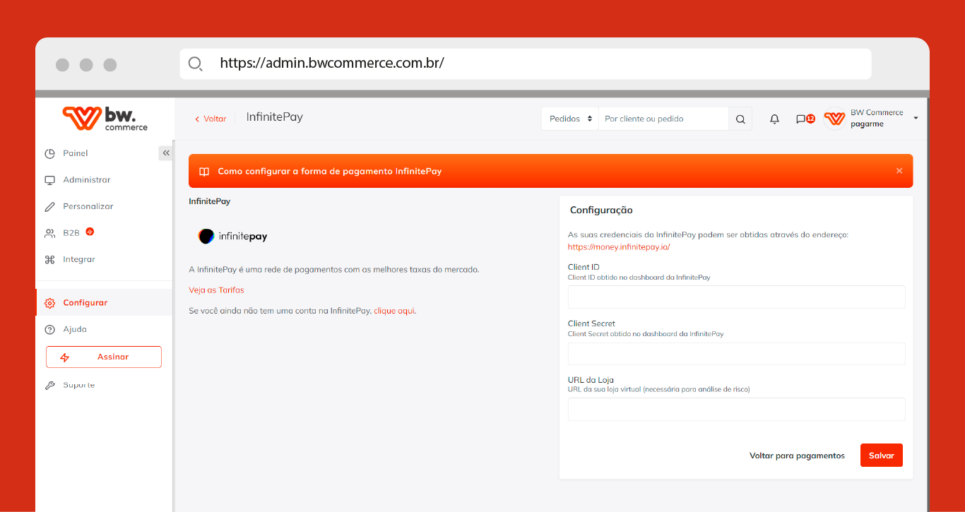Click the book icon in orange banner
The width and height of the screenshot is (965, 512).
coord(204,171)
